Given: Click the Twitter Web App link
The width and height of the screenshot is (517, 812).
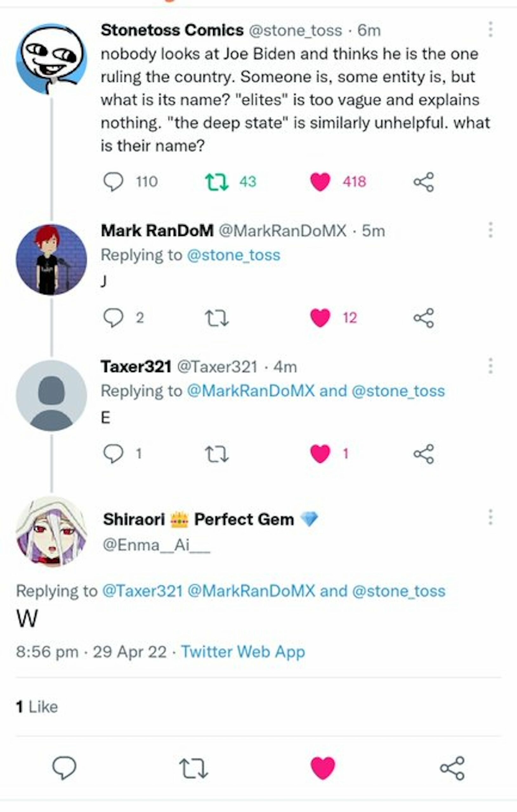Looking at the screenshot, I should (243, 652).
